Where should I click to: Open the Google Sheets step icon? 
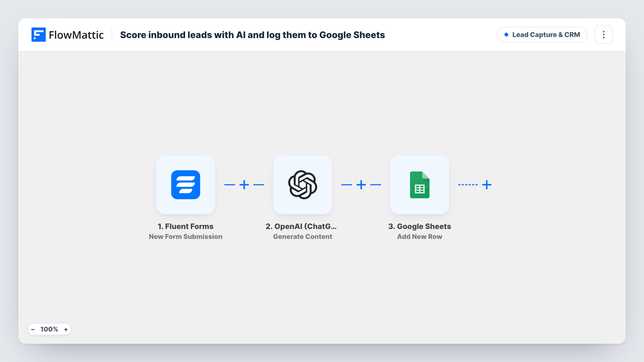[420, 185]
